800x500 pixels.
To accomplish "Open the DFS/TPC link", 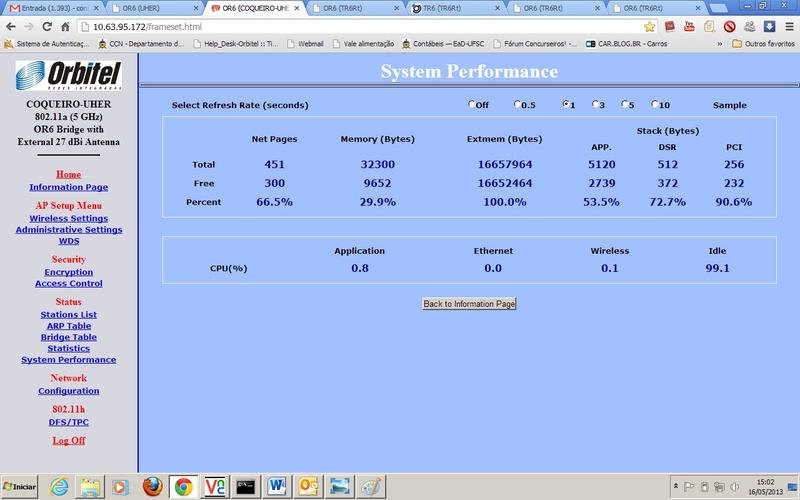I will tap(68, 422).
